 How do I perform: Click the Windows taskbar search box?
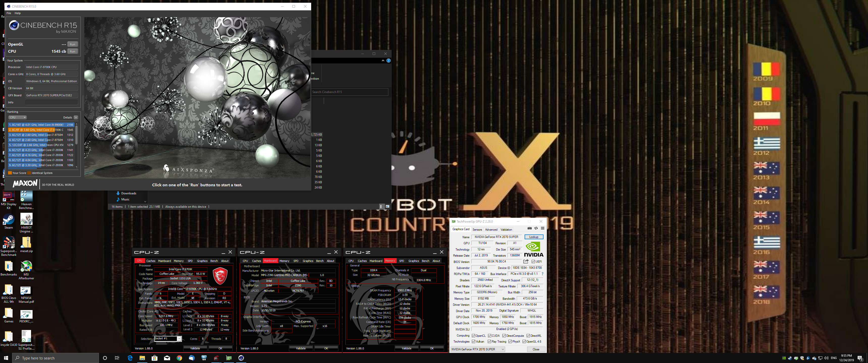(56, 358)
